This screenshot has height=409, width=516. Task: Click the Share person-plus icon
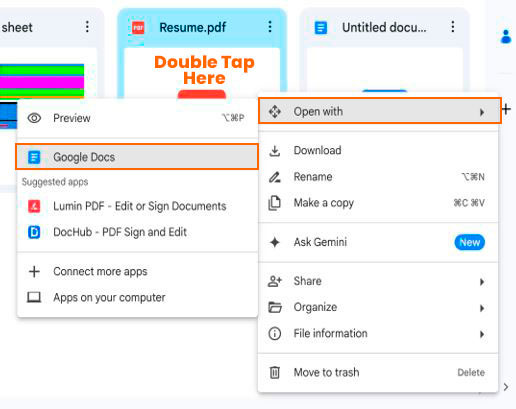pyautogui.click(x=275, y=281)
